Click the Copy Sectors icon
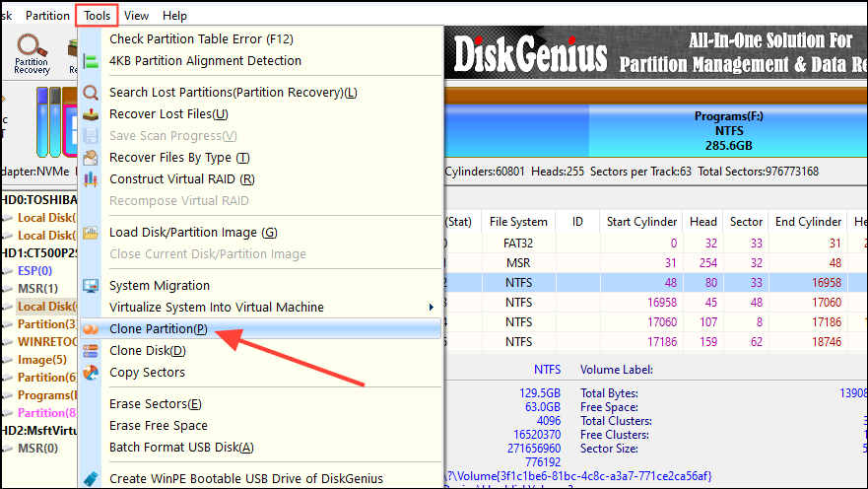Viewport: 868px width, 489px height. [x=91, y=373]
